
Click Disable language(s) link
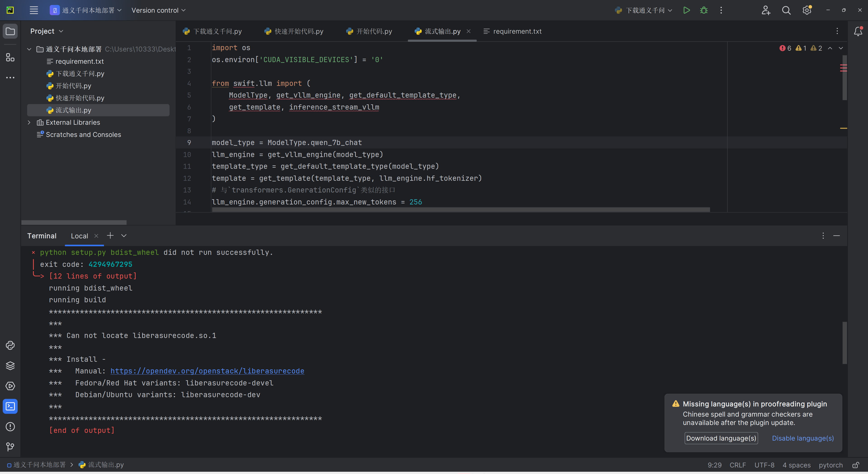pos(803,438)
